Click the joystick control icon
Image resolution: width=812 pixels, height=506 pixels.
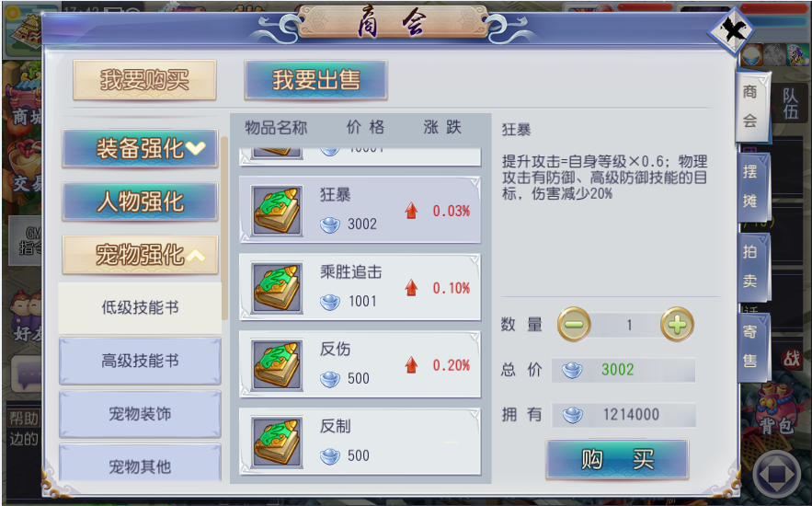[775, 474]
